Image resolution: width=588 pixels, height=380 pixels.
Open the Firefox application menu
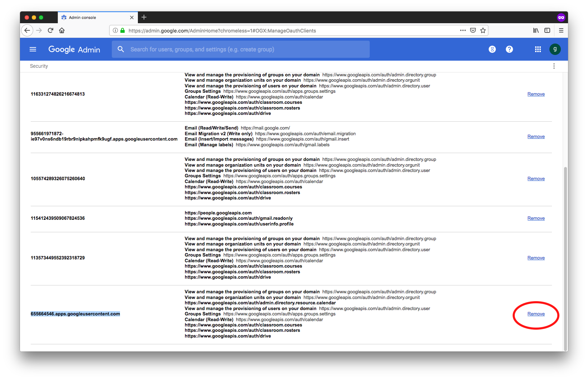[x=561, y=31]
